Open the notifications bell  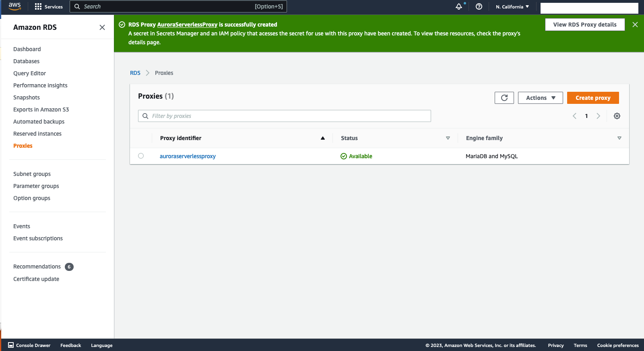point(459,7)
